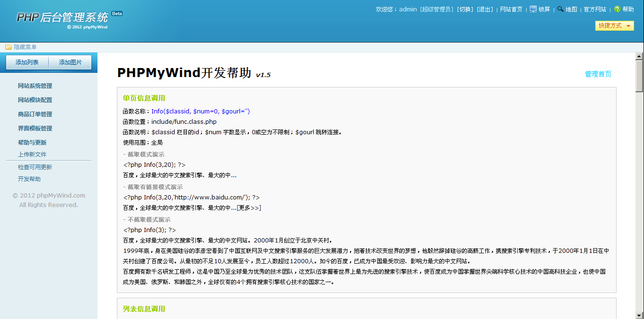Click the 超级管理员 role label

[x=437, y=9]
